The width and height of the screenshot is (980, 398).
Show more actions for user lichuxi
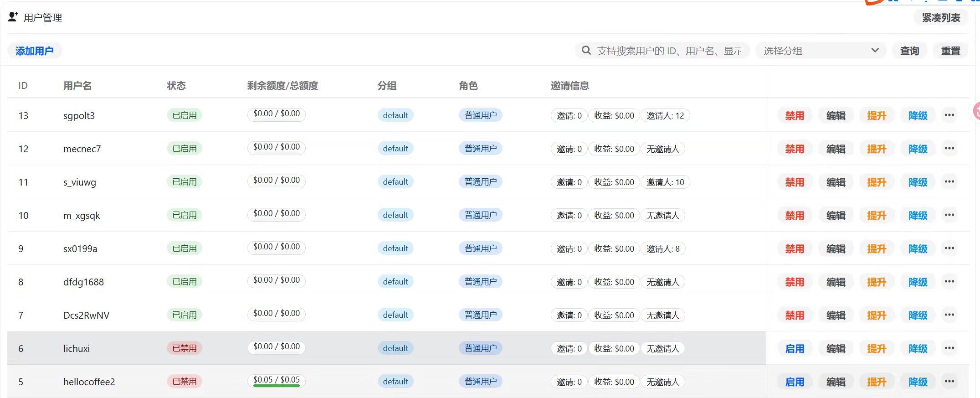pyautogui.click(x=949, y=348)
